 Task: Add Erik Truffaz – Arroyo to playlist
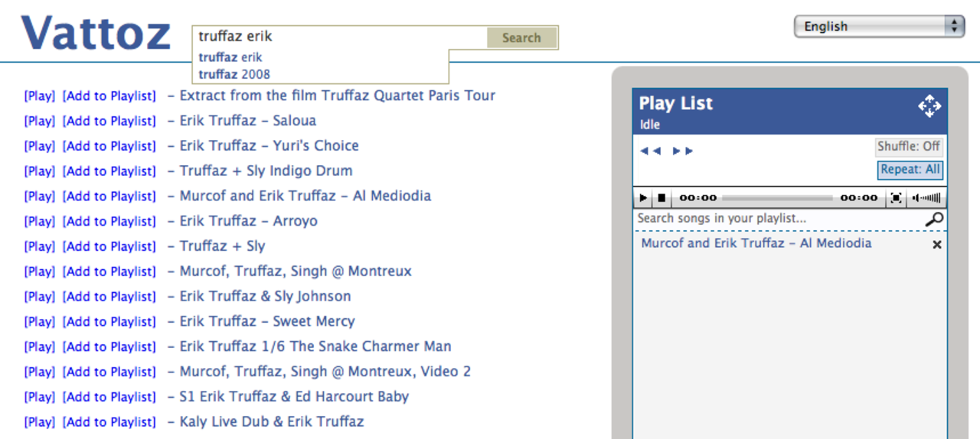tap(109, 221)
